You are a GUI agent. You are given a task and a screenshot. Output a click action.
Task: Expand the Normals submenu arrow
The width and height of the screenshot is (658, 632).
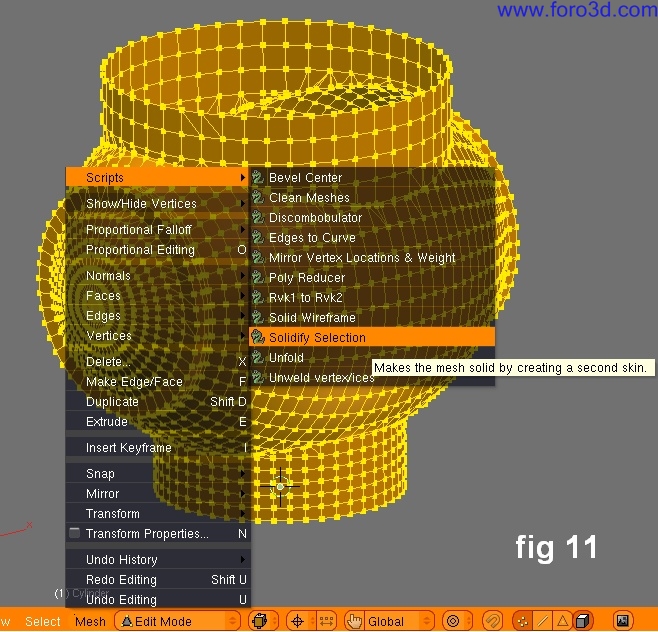pos(243,276)
